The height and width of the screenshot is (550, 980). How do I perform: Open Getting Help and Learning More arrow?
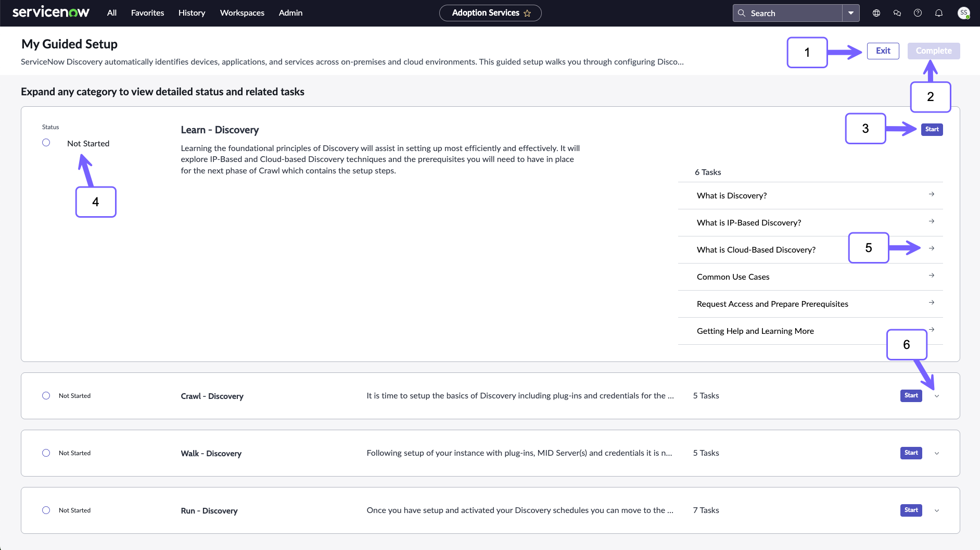(x=932, y=330)
